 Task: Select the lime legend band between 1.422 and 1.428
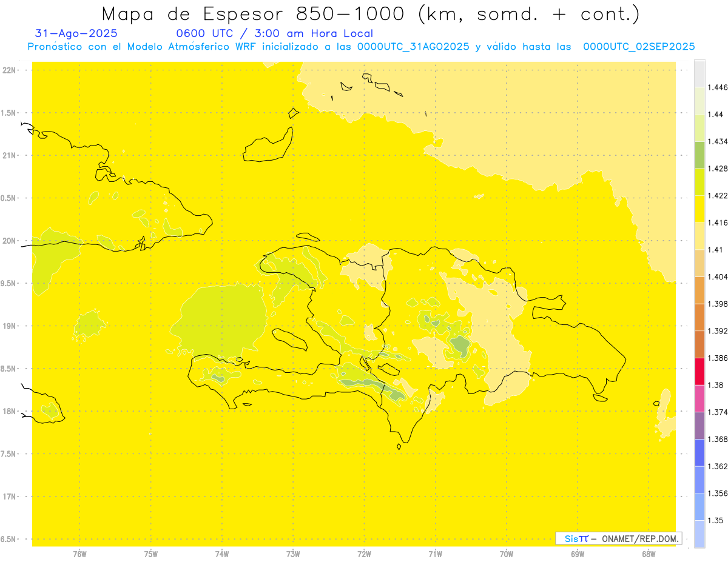tap(699, 182)
